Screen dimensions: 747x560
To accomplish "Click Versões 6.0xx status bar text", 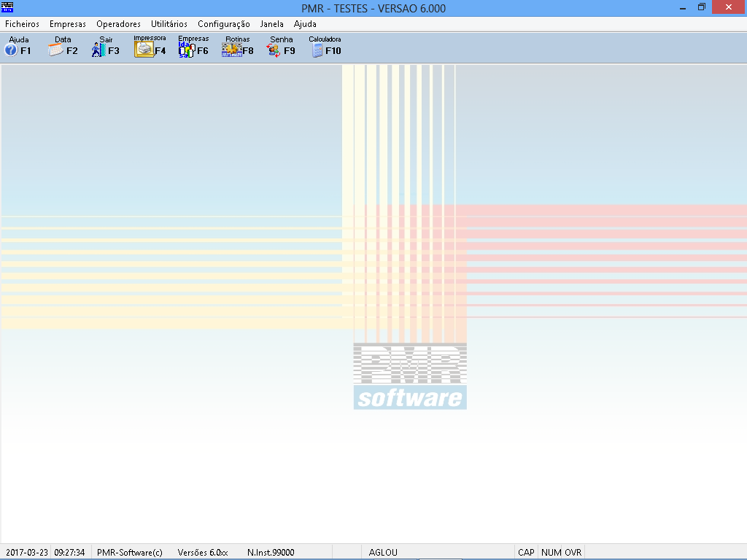I will click(203, 553).
